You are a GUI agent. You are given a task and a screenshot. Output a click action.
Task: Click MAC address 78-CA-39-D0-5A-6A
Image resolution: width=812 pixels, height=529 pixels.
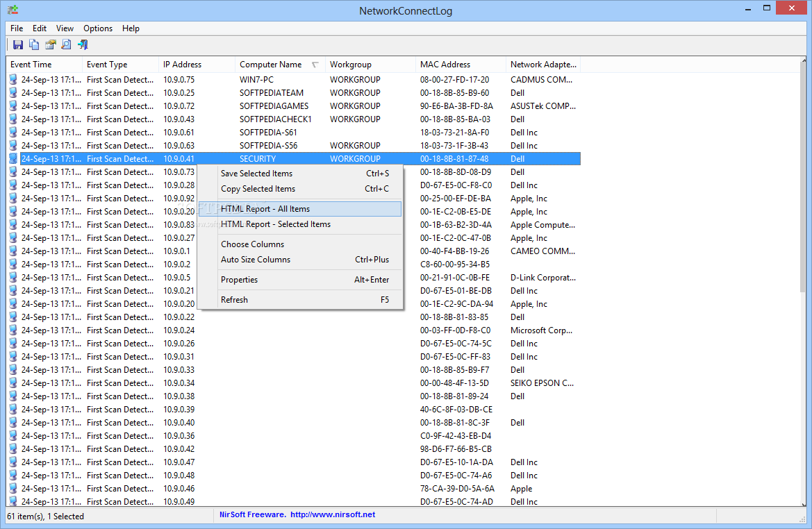coord(457,489)
